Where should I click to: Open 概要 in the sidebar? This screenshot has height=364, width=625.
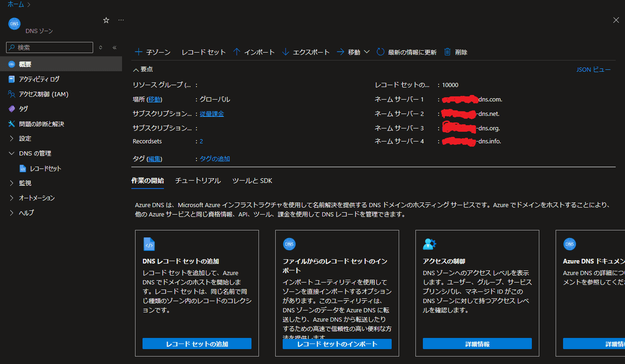pos(61,64)
